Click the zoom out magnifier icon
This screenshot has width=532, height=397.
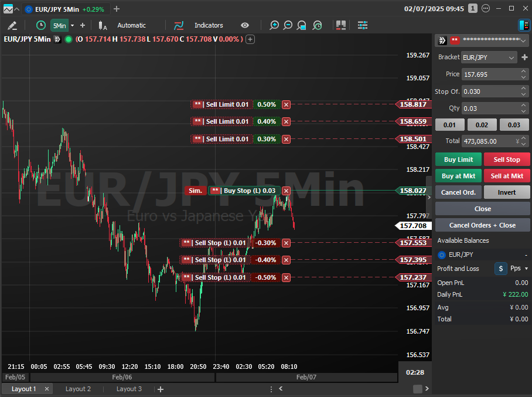click(288, 25)
